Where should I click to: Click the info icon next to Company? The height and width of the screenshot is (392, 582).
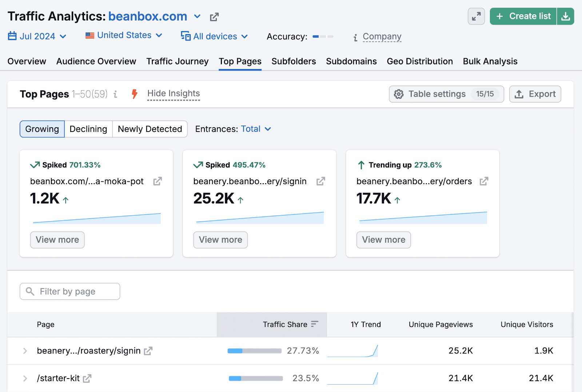pos(355,37)
